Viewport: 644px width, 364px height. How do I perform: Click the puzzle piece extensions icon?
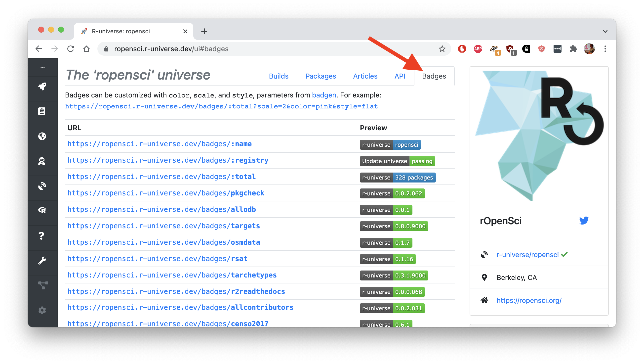click(573, 49)
